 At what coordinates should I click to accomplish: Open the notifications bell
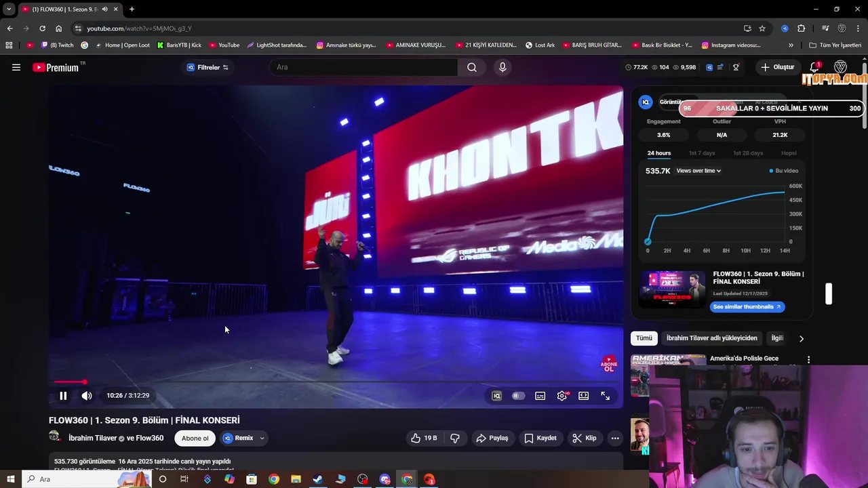click(x=815, y=67)
